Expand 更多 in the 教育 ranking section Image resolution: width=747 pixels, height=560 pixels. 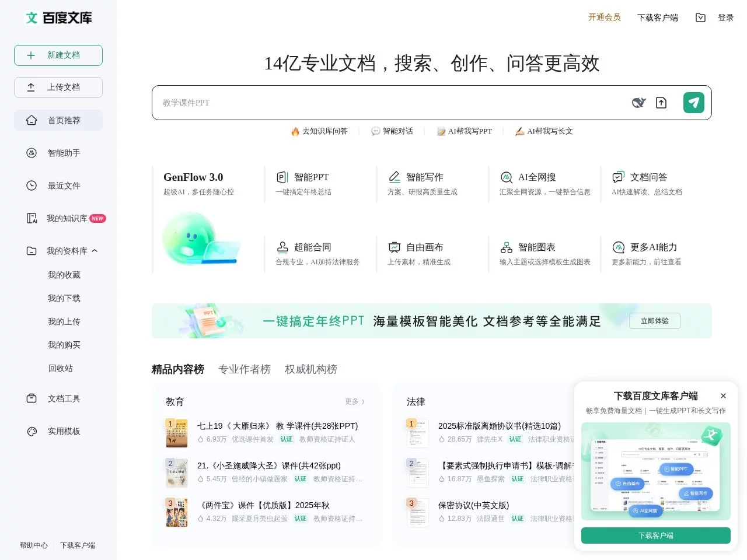pyautogui.click(x=355, y=402)
